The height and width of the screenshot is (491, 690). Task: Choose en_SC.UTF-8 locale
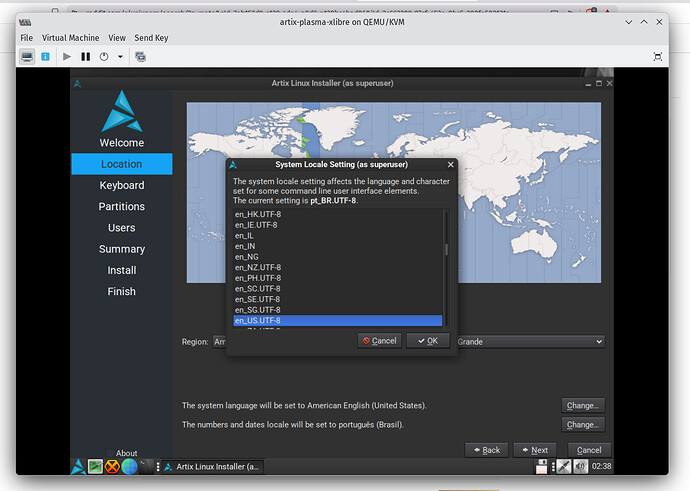pos(338,289)
